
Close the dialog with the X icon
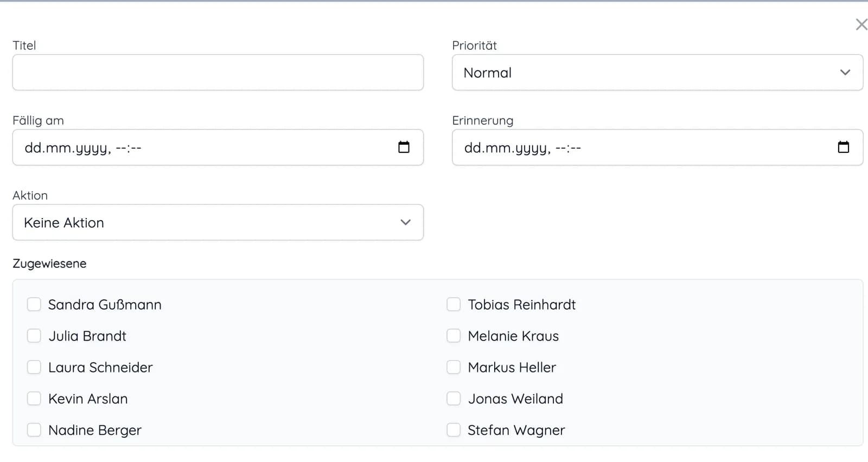coord(861,24)
